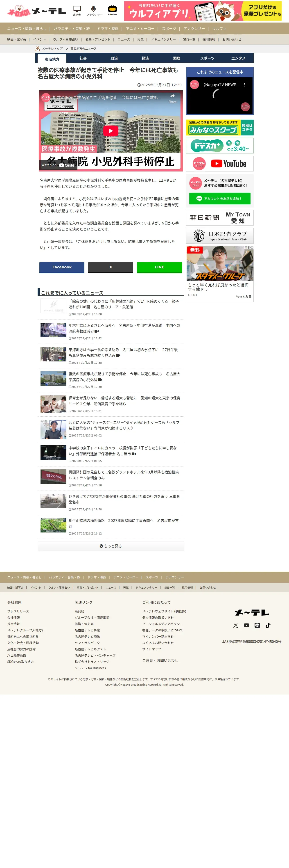Image resolution: width=289 pixels, height=868 pixels.
Task: Open ドデスカ+ program banner
Action: 220,146
